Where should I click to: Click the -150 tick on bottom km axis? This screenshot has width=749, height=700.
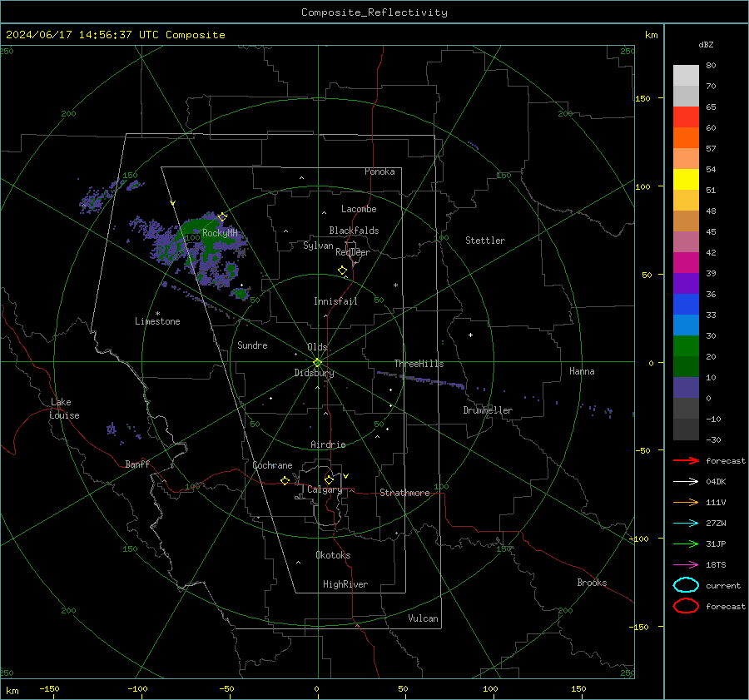coord(49,688)
